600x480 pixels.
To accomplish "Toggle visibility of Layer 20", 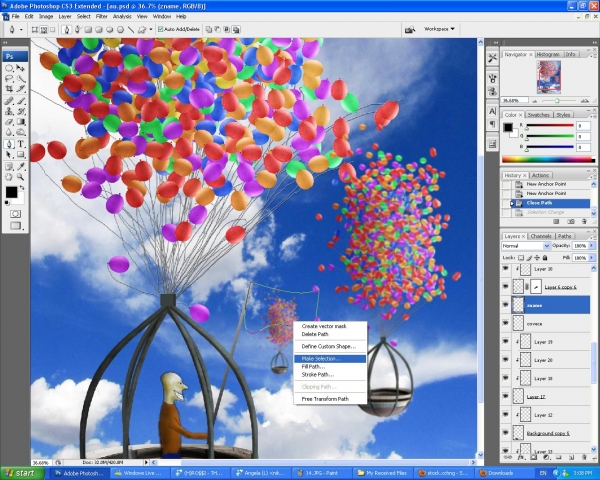I will [506, 360].
